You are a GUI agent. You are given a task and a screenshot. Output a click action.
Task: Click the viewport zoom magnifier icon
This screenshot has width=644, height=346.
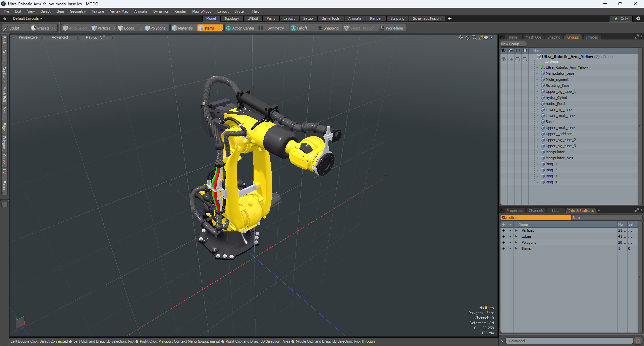(474, 38)
